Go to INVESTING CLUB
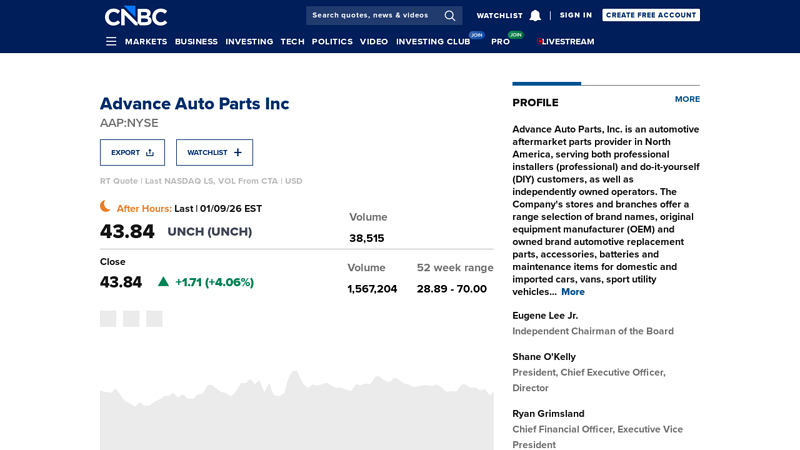The width and height of the screenshot is (800, 450). pos(433,41)
